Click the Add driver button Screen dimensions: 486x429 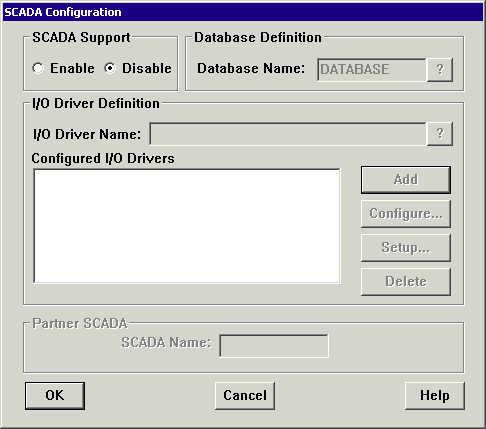coord(406,180)
